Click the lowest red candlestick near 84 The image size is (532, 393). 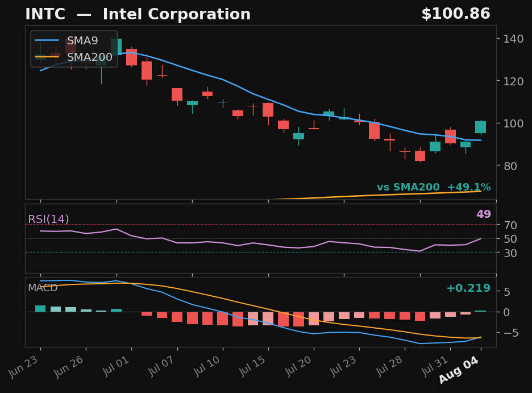[420, 156]
